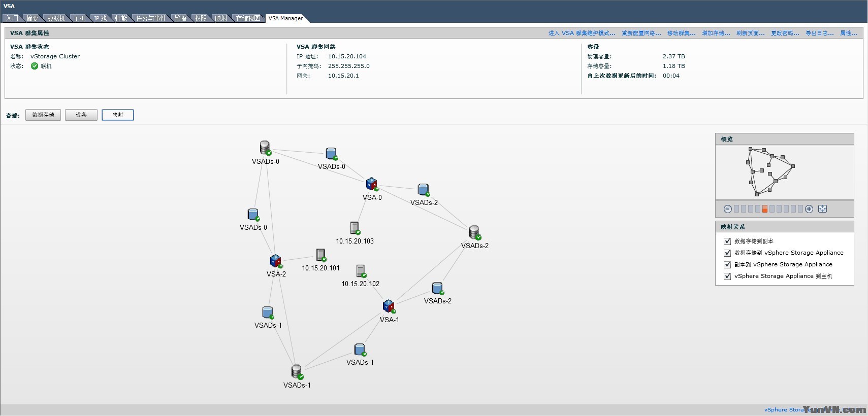868x416 pixels.
Task: Set zoom slider to the lowest level tick
Action: (x=736, y=209)
